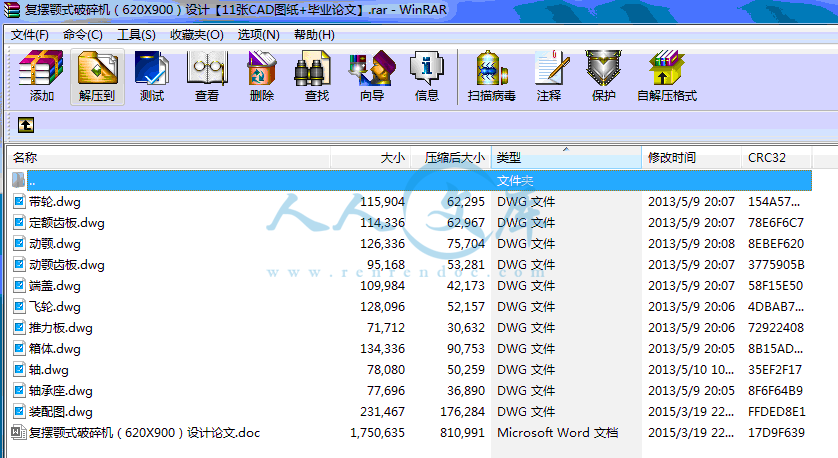Sort by 压缩后大小 column header

click(x=451, y=158)
